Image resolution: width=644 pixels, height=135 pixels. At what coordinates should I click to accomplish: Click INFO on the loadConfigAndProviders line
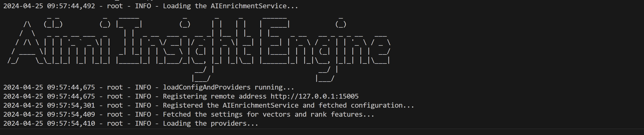tap(143, 87)
